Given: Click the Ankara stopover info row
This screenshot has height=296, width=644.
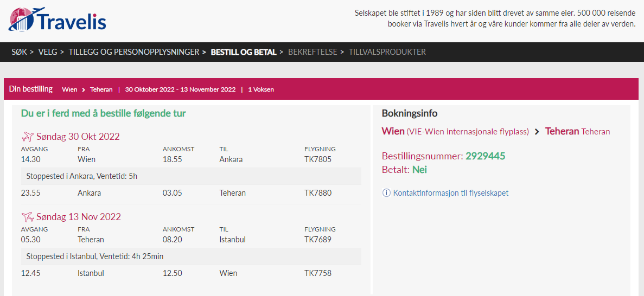Looking at the screenshot, I should pyautogui.click(x=192, y=176).
